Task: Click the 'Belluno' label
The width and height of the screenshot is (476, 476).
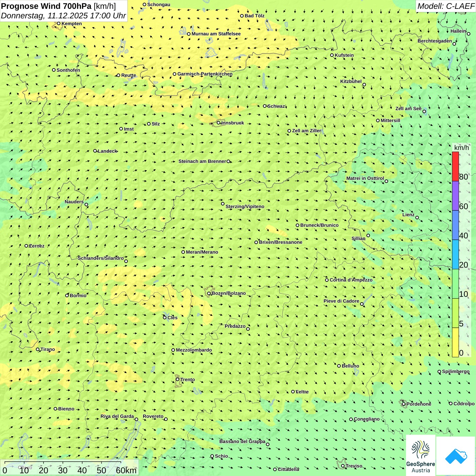Action: pyautogui.click(x=350, y=366)
